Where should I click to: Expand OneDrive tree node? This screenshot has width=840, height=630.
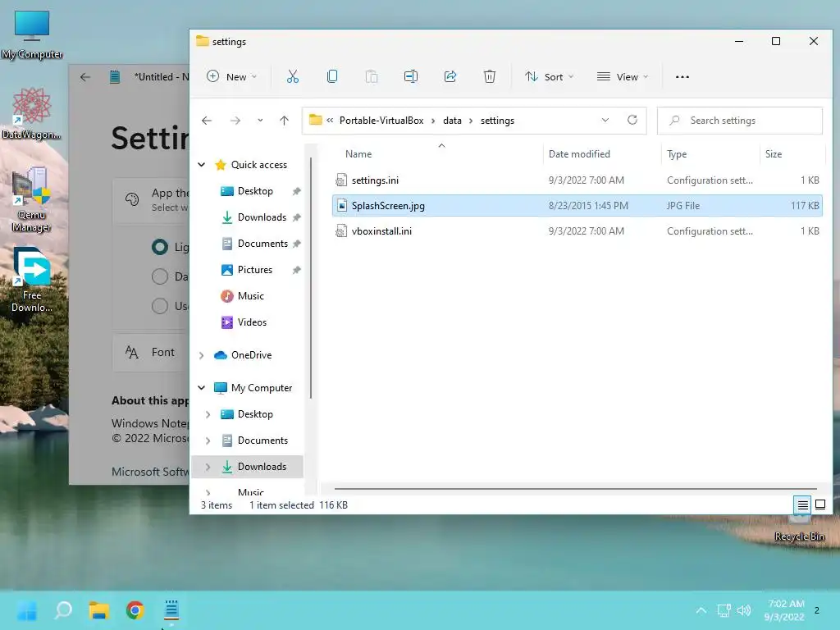click(x=202, y=355)
